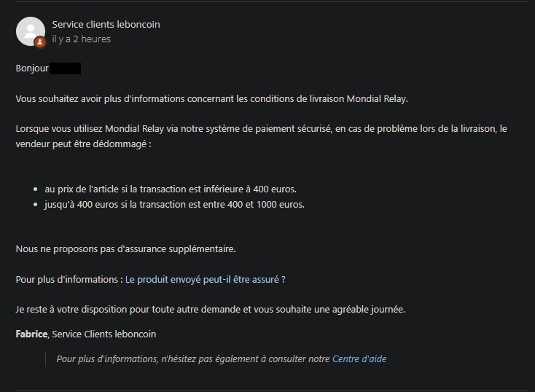Click the timestamp 'il y a 2 heures'
535x392 pixels.
(81, 39)
